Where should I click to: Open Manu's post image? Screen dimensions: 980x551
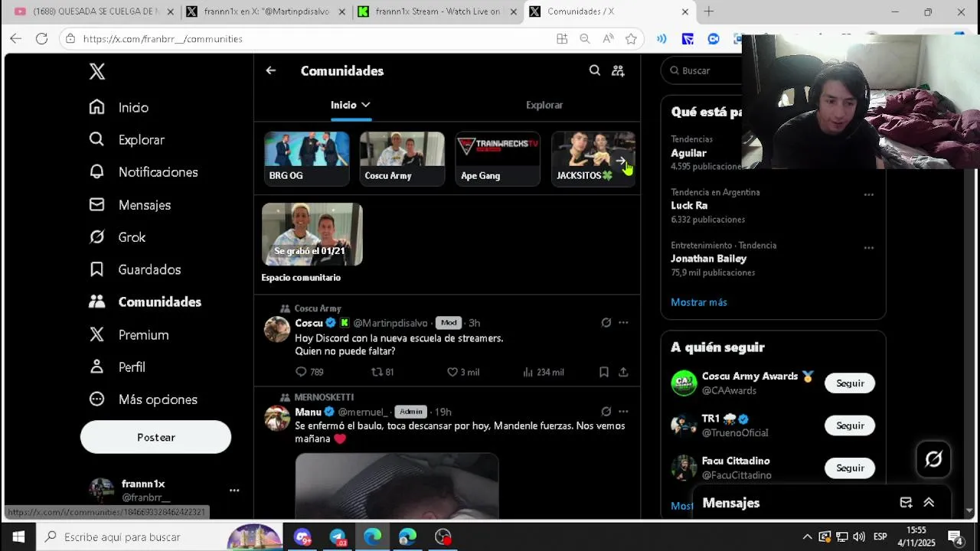tap(397, 486)
